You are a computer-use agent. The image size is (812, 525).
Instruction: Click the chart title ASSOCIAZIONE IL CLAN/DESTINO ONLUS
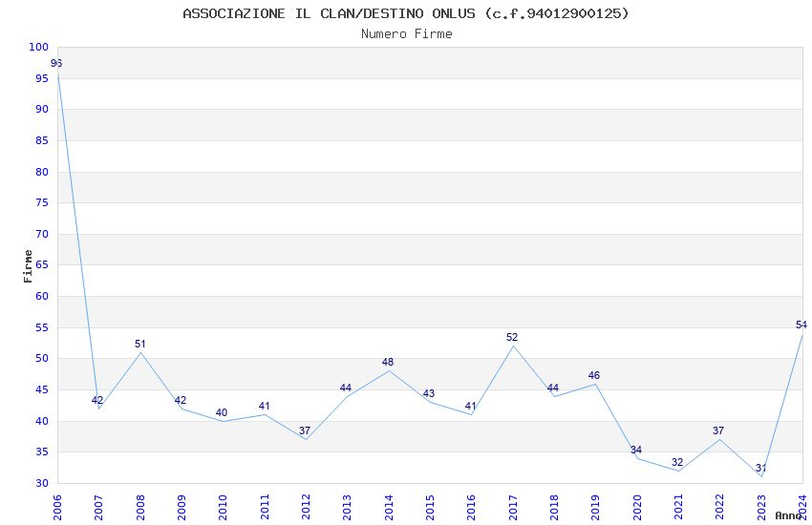pos(330,13)
